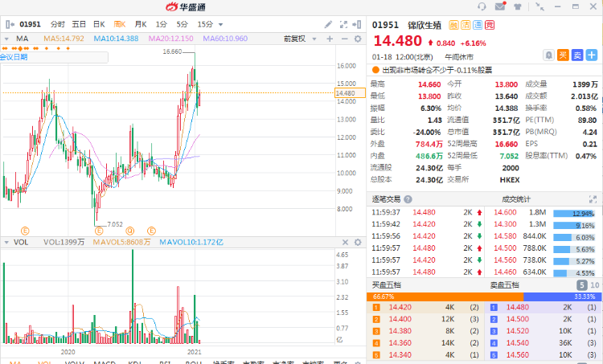This screenshot has width=603, height=364.
Task: Switch to compact window mode icon
Action: click(539, 6)
